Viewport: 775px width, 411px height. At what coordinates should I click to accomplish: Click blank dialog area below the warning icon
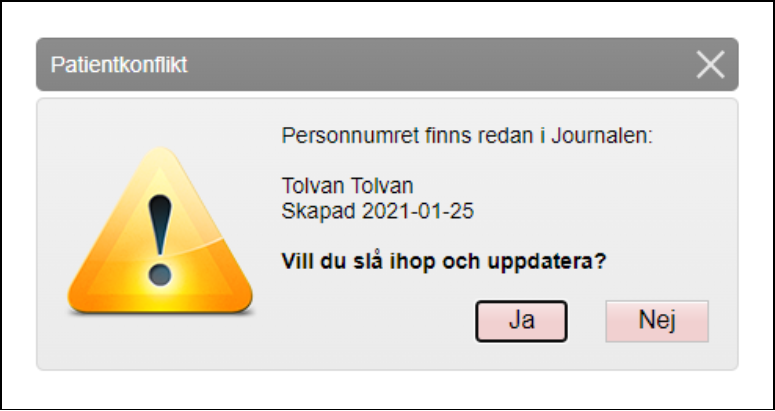click(159, 345)
